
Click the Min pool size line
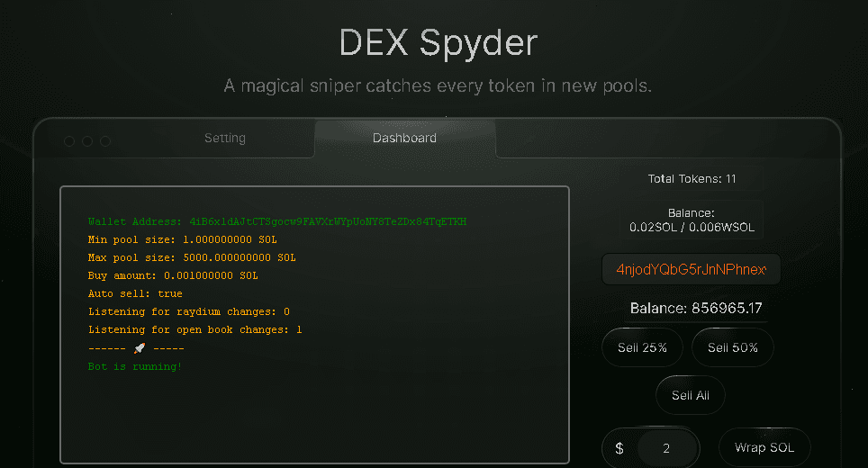click(182, 239)
